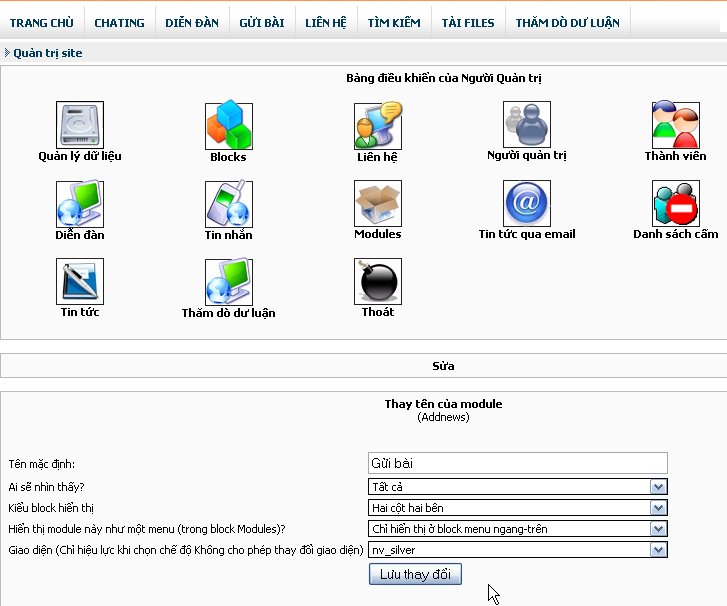Select the LIÊN HỆ menu item

326,23
